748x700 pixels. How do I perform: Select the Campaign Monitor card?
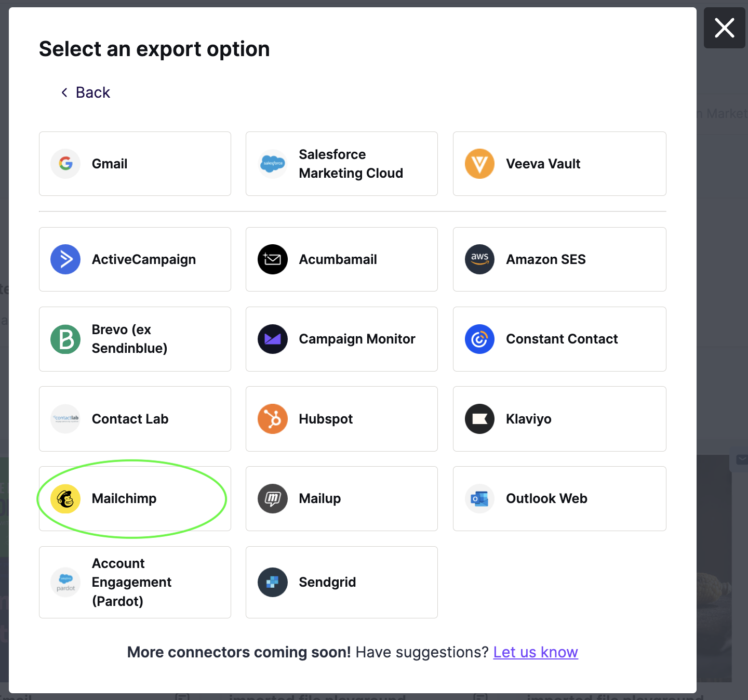coord(342,339)
